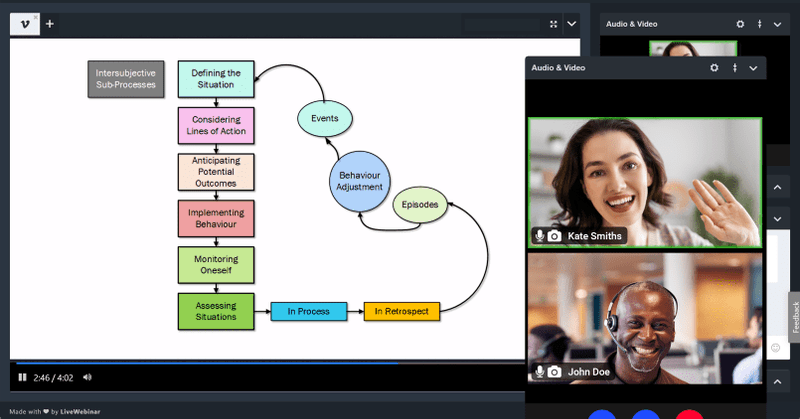Toggle Kate Smiths camera
800x419 pixels.
[555, 236]
